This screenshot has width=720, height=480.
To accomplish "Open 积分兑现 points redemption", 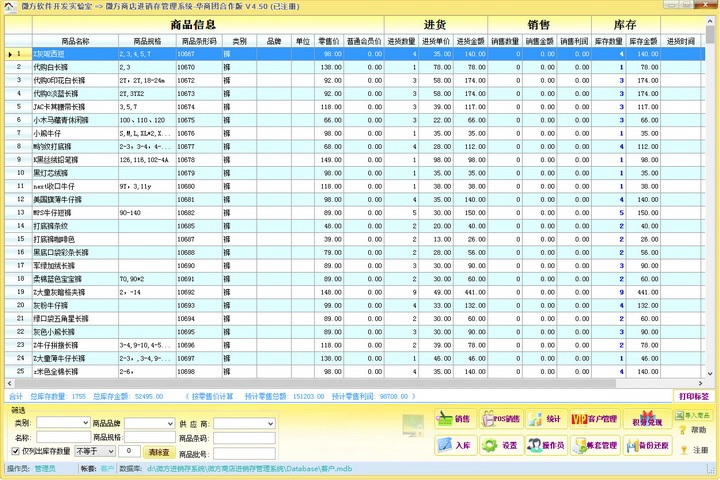I will pyautogui.click(x=647, y=419).
